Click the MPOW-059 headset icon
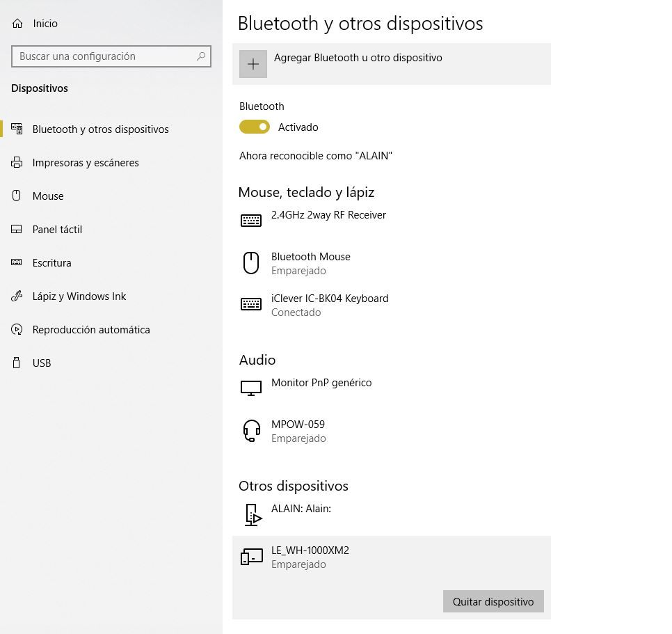Viewport: 672px width, 634px height. coord(251,431)
